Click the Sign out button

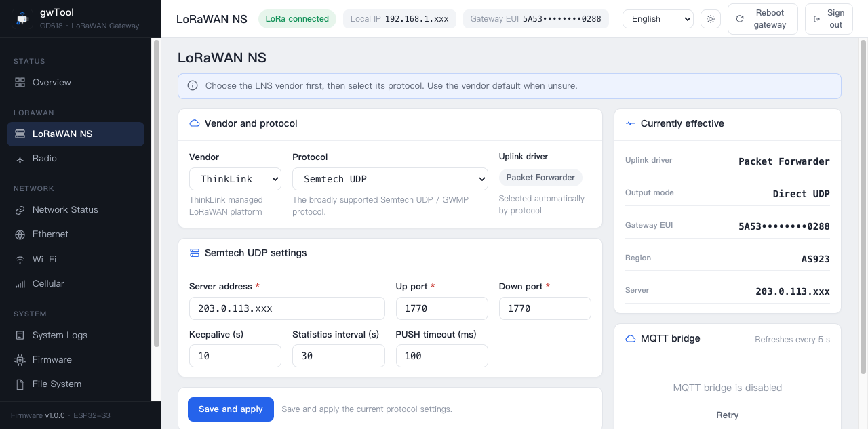click(x=829, y=19)
